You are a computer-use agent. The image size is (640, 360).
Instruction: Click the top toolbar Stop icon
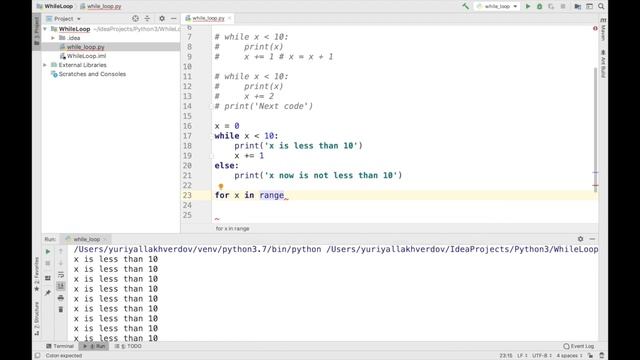(563, 6)
